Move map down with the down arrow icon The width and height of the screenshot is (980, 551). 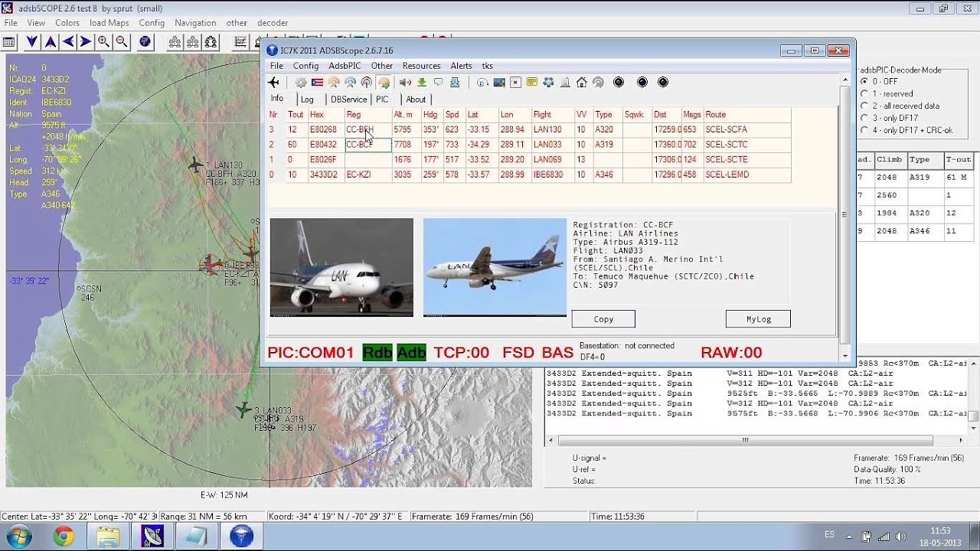point(32,42)
